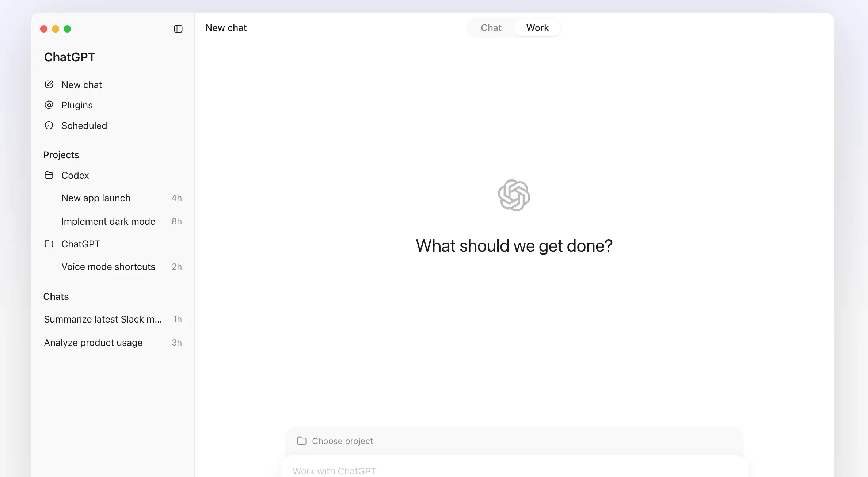Collapse the Codex project
Viewport: 868px width, 477px height.
point(113,175)
